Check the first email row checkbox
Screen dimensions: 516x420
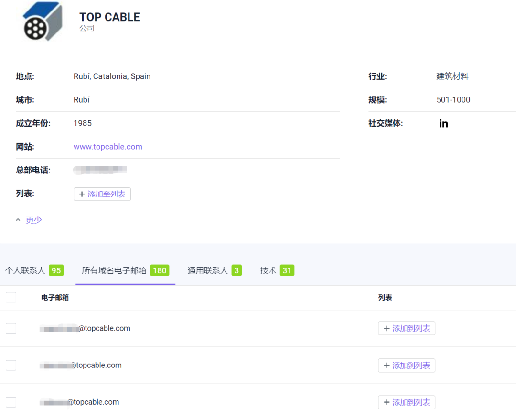pyautogui.click(x=11, y=328)
